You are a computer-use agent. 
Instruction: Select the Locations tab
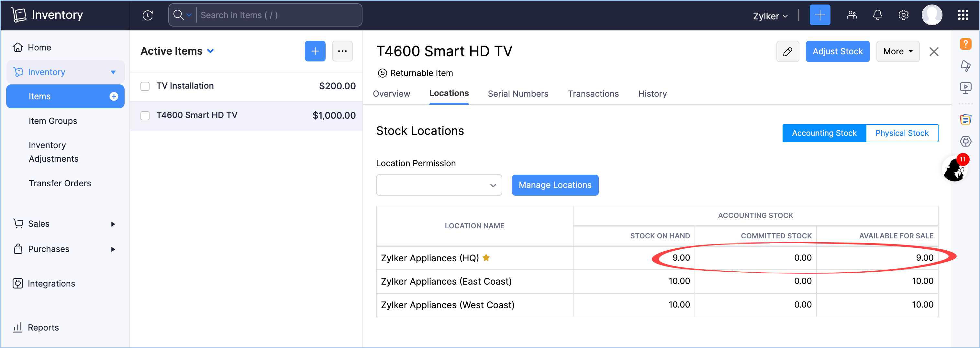coord(449,93)
